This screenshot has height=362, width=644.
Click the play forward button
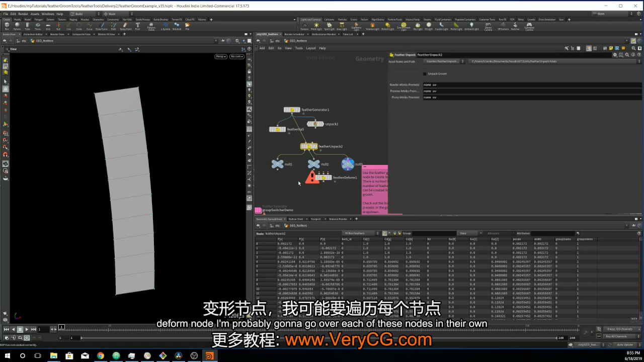click(x=27, y=329)
